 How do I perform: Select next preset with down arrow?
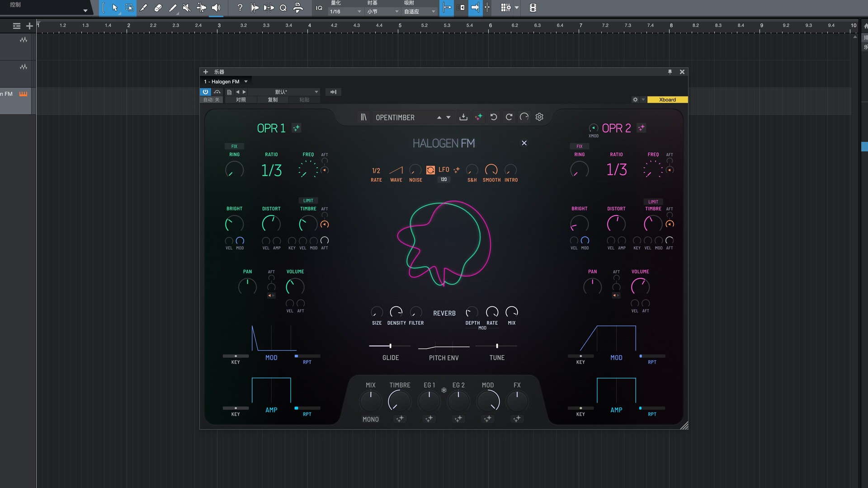448,117
